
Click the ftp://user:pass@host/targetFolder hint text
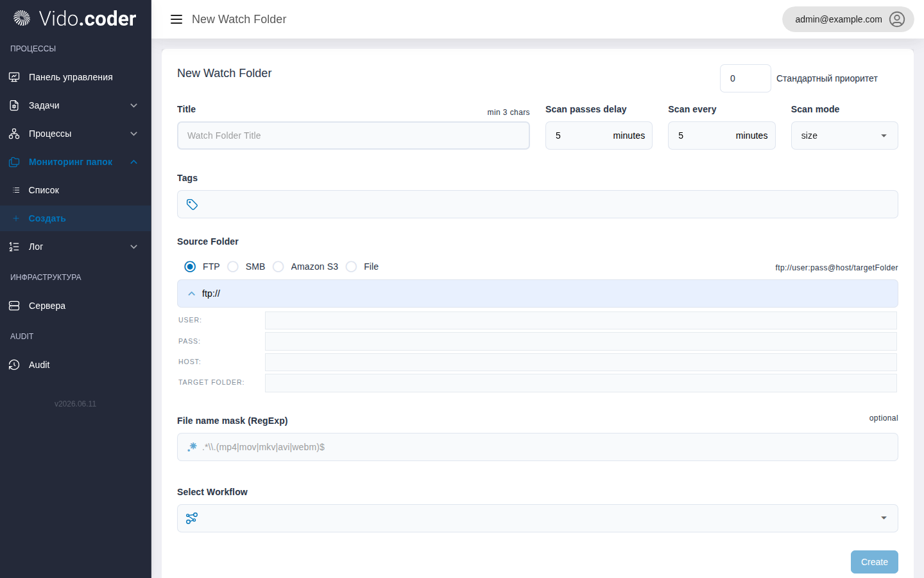(x=837, y=268)
